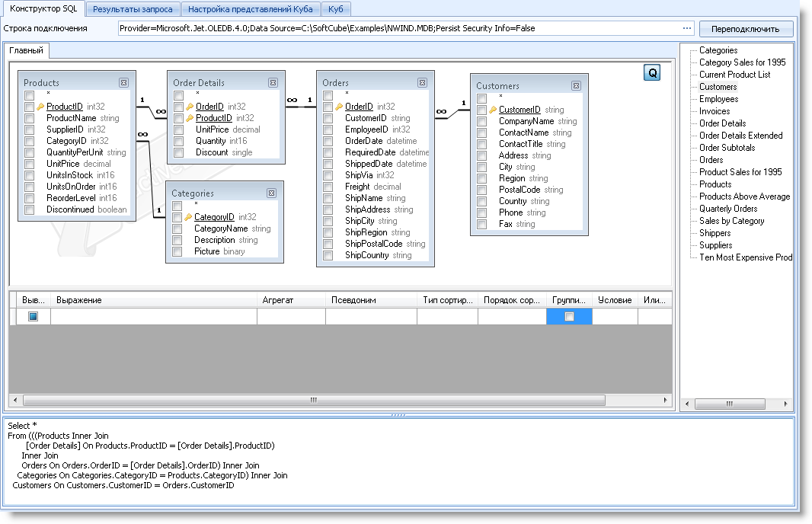Check the ProductName field checkbox
812x524 pixels.
[29, 118]
